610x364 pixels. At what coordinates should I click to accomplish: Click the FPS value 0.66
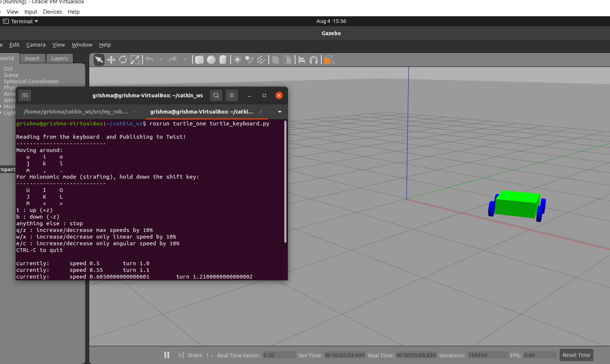point(540,355)
